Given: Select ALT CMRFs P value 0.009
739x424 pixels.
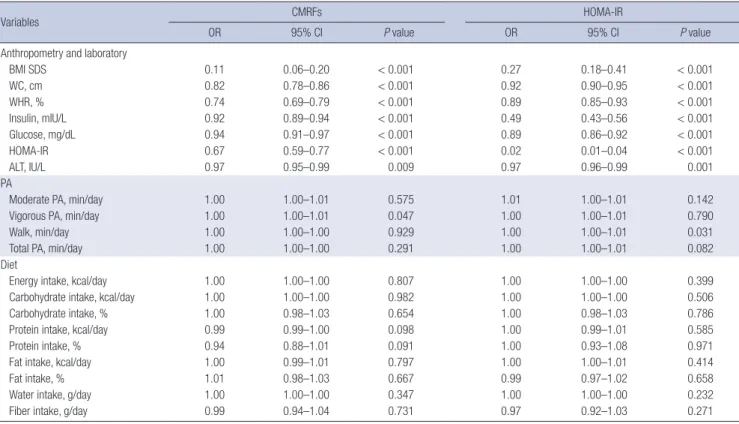Looking at the screenshot, I should point(401,167).
